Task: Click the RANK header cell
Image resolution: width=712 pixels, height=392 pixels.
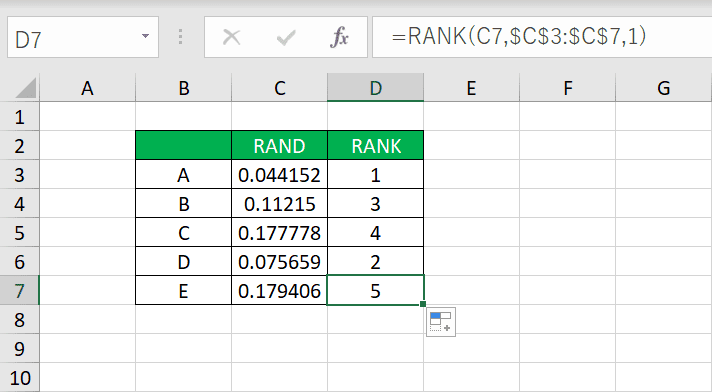Action: click(376, 145)
